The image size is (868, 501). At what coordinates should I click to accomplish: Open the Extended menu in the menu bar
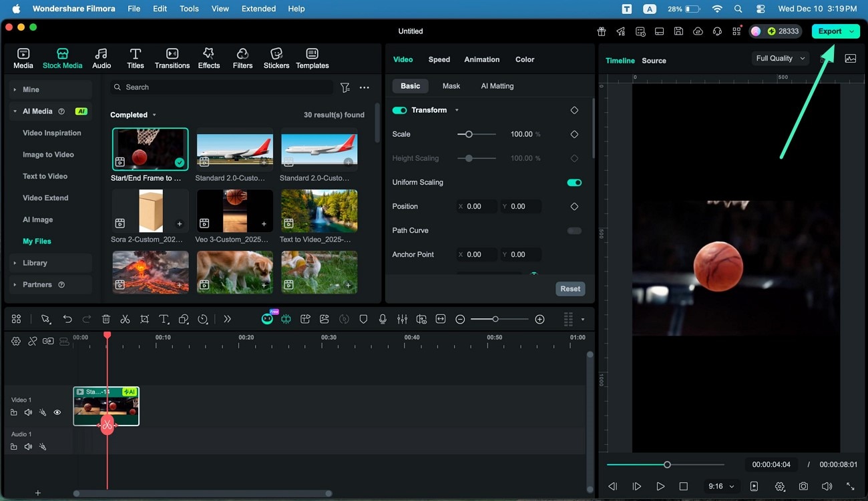[258, 9]
